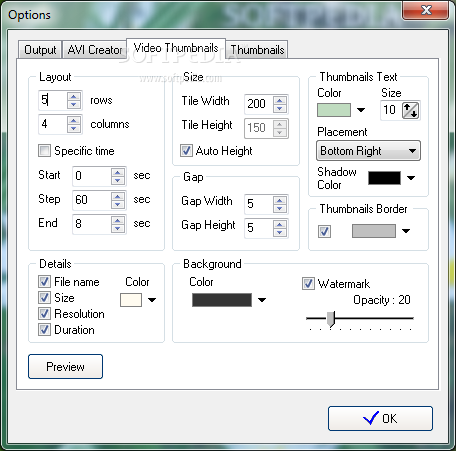
Task: Disable Watermark checkbox
Action: (x=308, y=284)
